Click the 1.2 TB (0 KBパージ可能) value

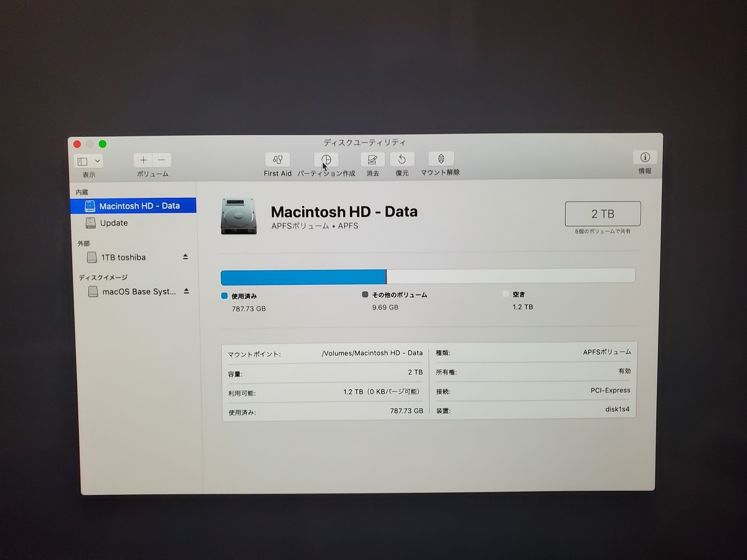(383, 392)
